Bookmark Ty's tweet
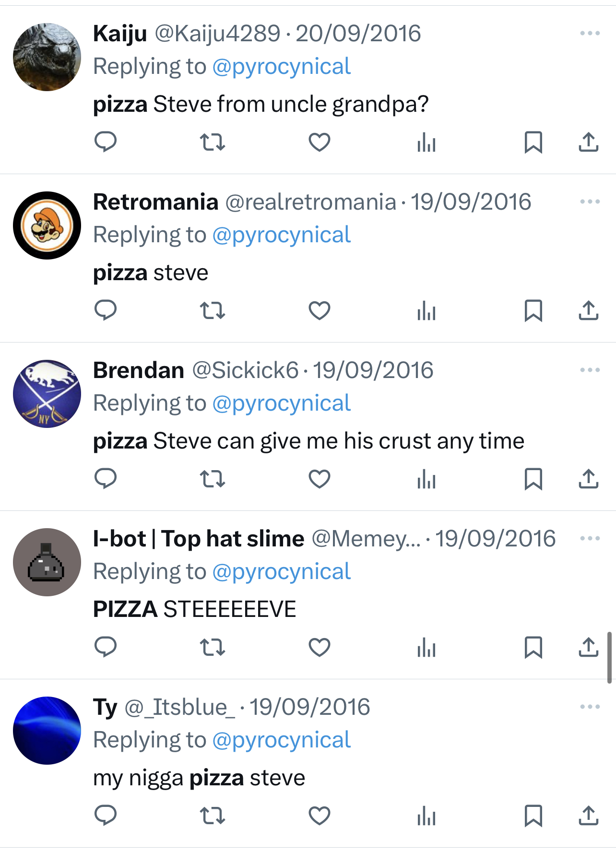 coord(533,816)
